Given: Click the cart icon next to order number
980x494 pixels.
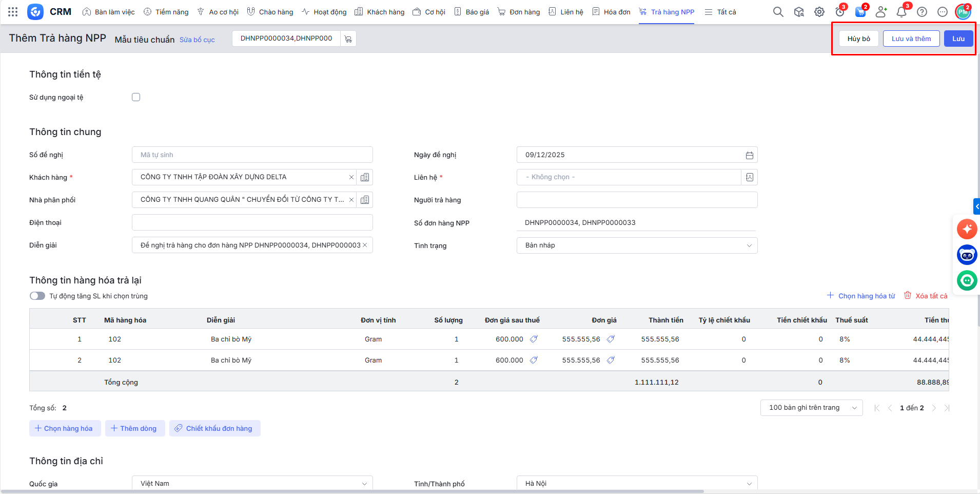Looking at the screenshot, I should (x=348, y=39).
